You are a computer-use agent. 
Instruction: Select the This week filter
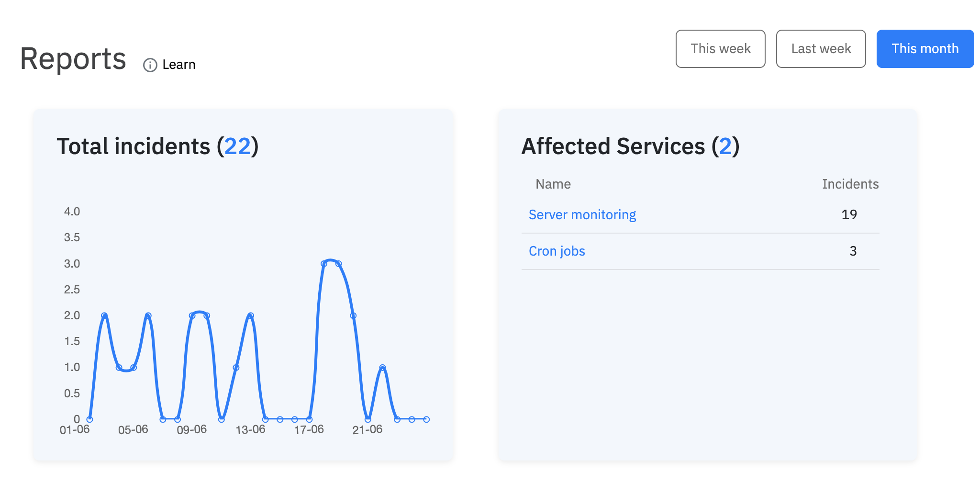[720, 49]
